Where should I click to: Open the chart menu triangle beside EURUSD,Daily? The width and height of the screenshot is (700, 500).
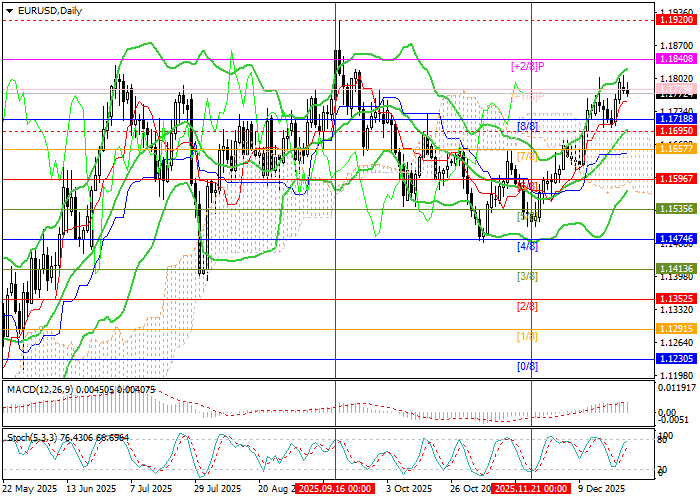[9, 11]
